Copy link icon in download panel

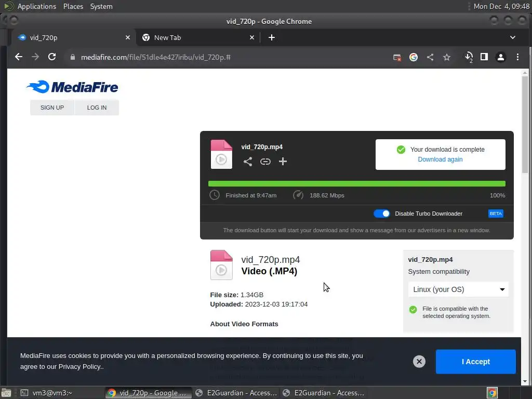pyautogui.click(x=265, y=162)
